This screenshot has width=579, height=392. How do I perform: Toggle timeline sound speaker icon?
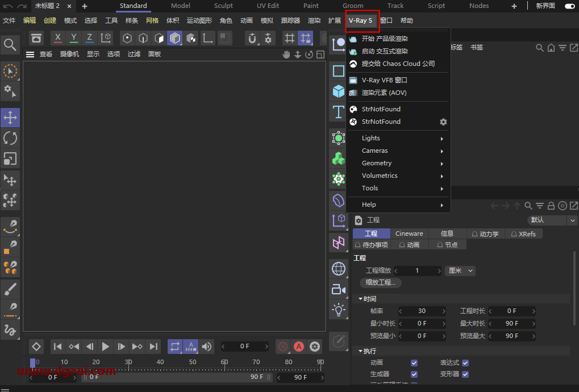pos(207,347)
